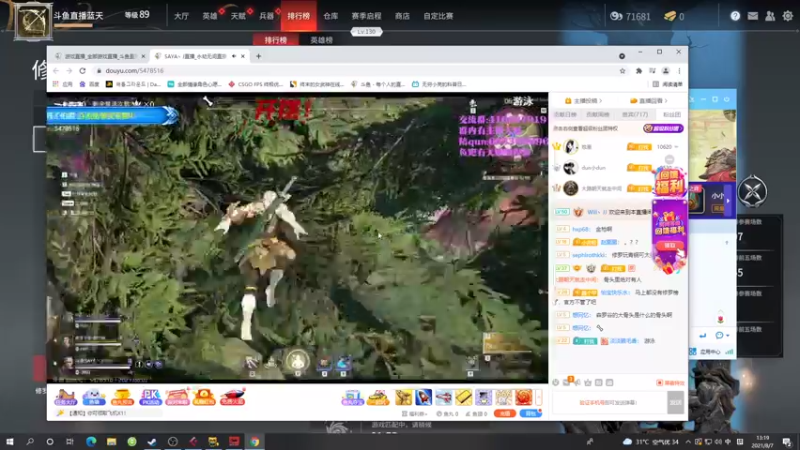Screen dimensions: 800x450
Task: Click the douyu.com address bar
Action: point(357,71)
